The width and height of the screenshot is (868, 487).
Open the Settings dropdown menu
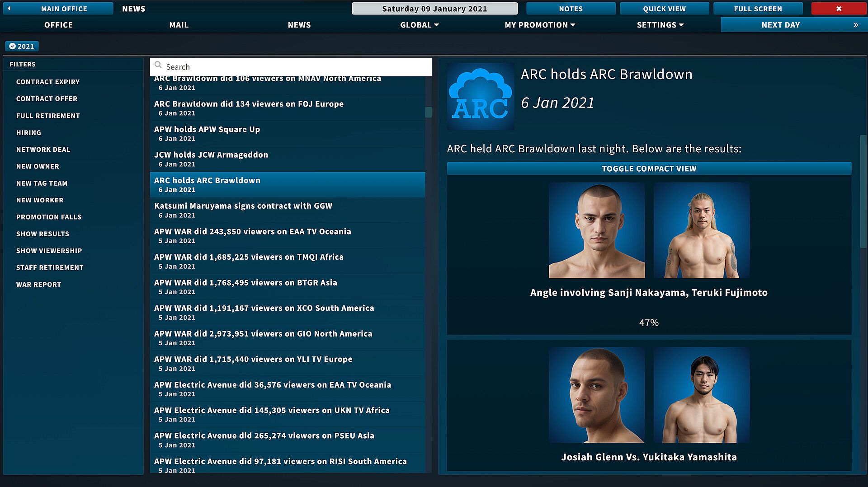660,25
